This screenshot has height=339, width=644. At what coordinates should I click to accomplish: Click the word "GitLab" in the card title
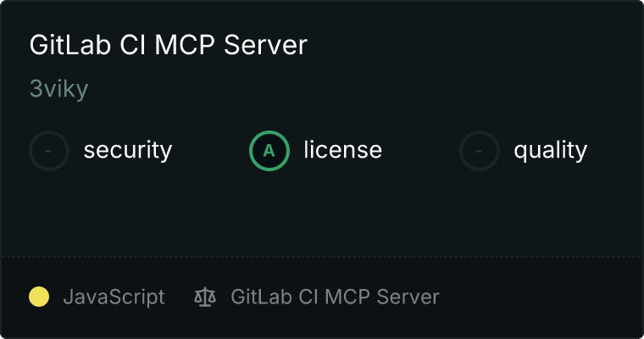tap(70, 44)
